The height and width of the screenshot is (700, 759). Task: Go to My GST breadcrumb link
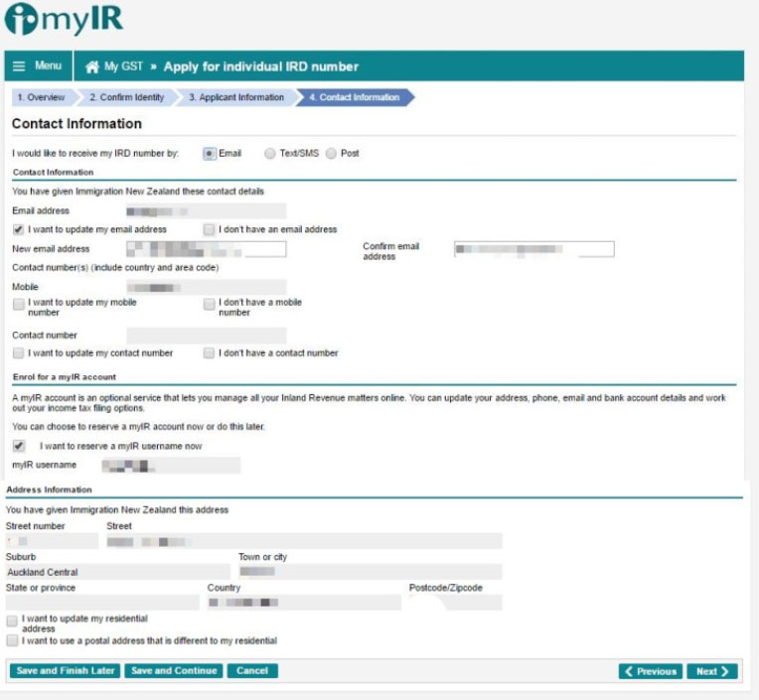pos(123,67)
